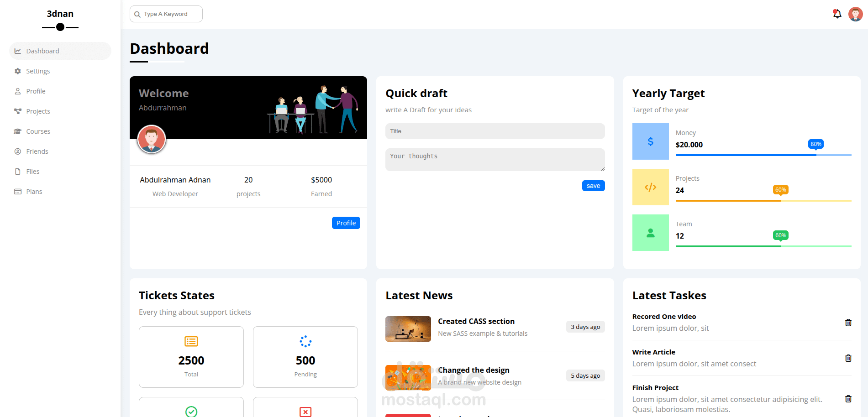Image resolution: width=868 pixels, height=417 pixels.
Task: Click the Abdulrahman Adnan name
Action: point(175,180)
